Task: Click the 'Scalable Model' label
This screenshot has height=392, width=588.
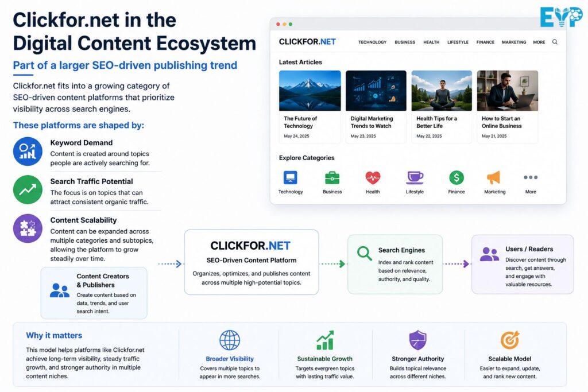Action: (x=510, y=359)
